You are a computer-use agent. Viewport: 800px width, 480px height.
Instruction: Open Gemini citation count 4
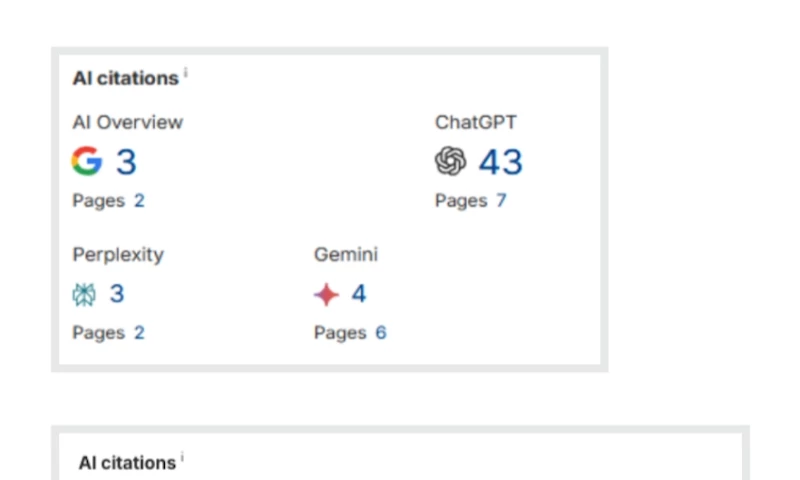359,294
